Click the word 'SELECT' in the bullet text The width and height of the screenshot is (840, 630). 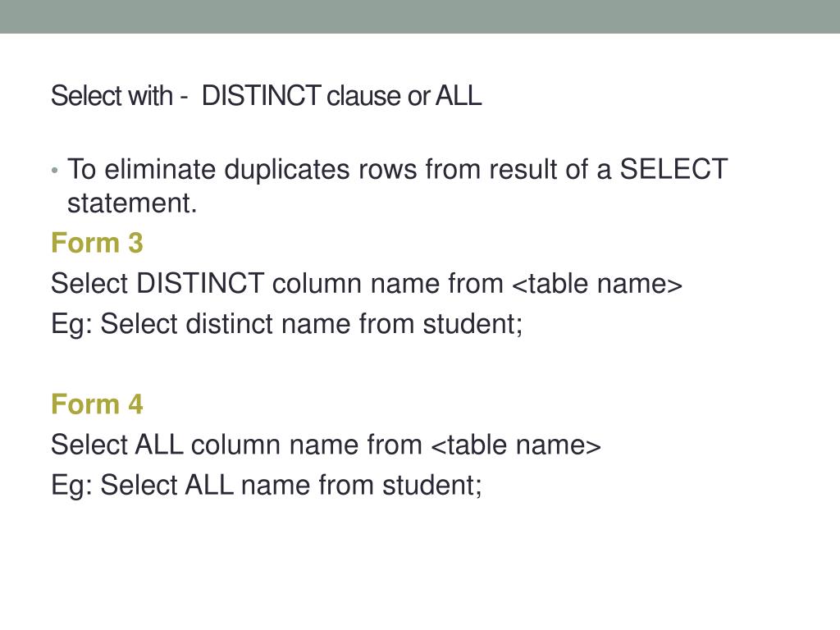click(674, 169)
